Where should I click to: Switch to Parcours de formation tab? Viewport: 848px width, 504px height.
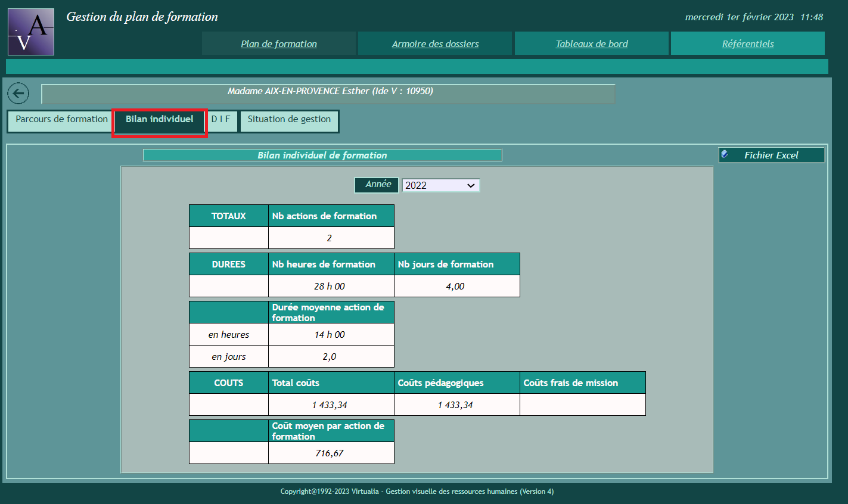[x=61, y=120]
